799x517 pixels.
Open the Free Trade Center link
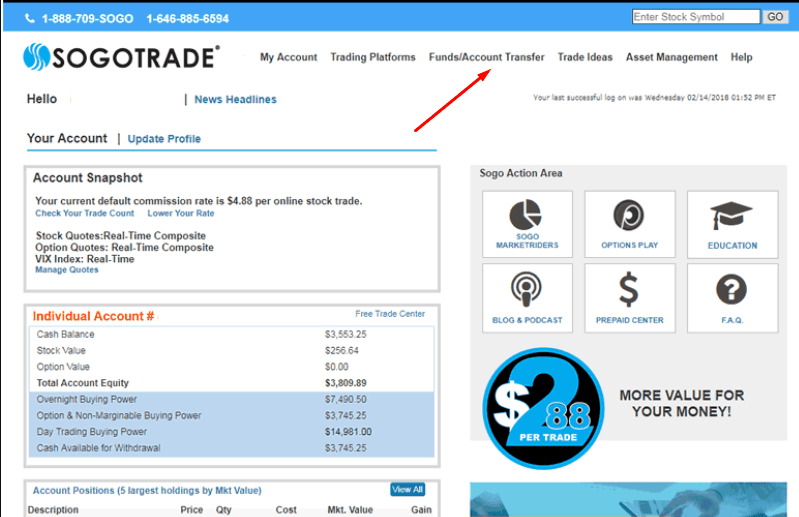pyautogui.click(x=390, y=314)
